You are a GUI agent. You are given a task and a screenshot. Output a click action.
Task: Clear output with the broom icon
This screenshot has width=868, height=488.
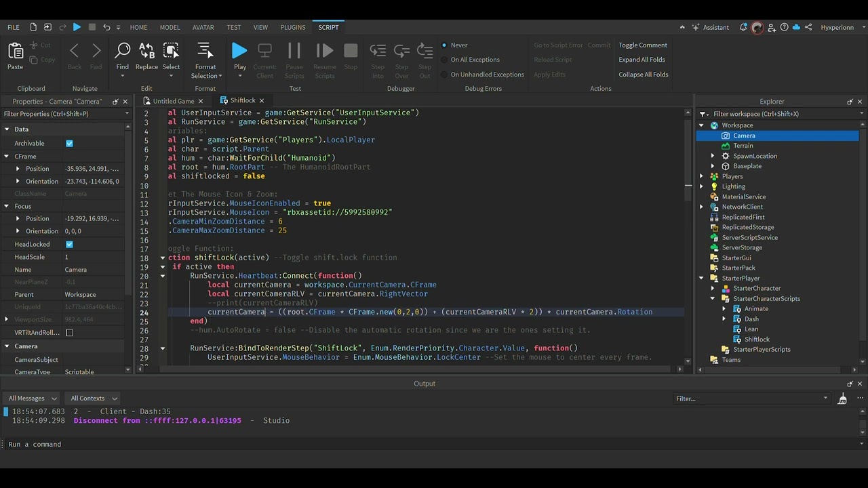pos(842,399)
